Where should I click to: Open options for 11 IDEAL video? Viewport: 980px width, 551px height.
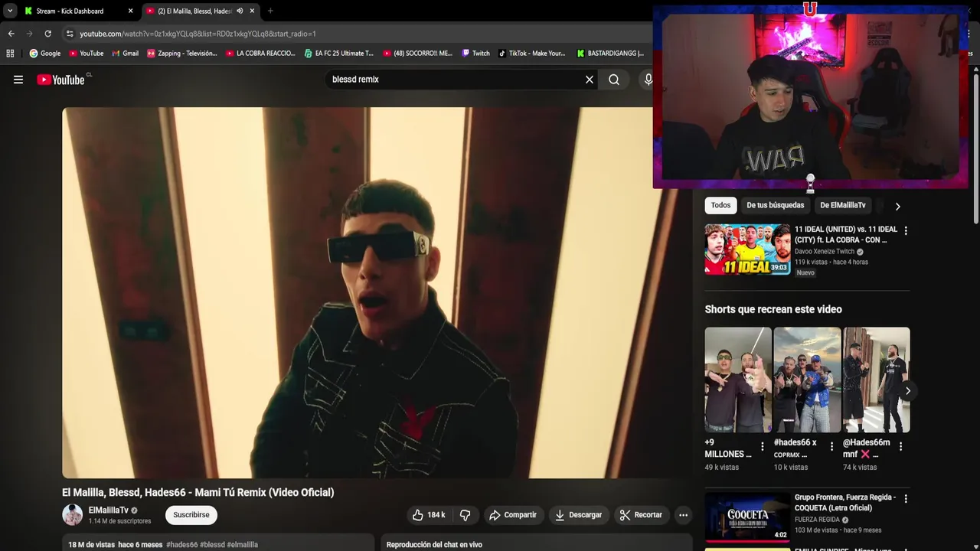click(x=906, y=230)
